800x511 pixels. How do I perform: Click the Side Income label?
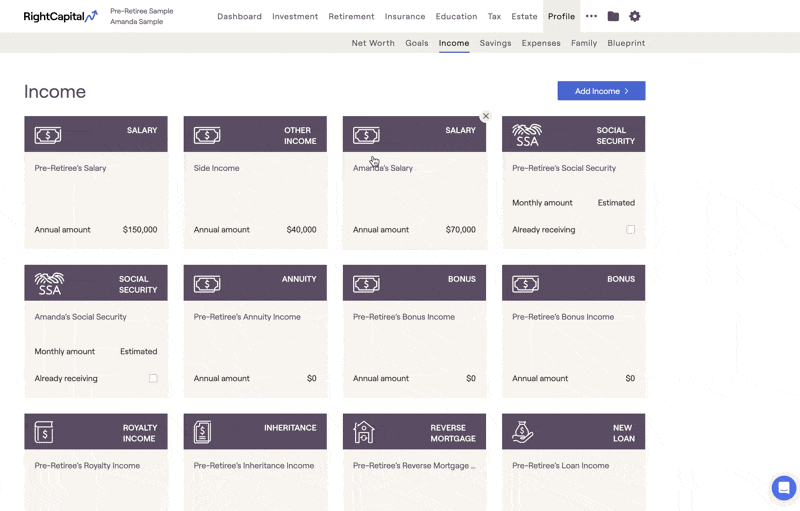point(216,168)
